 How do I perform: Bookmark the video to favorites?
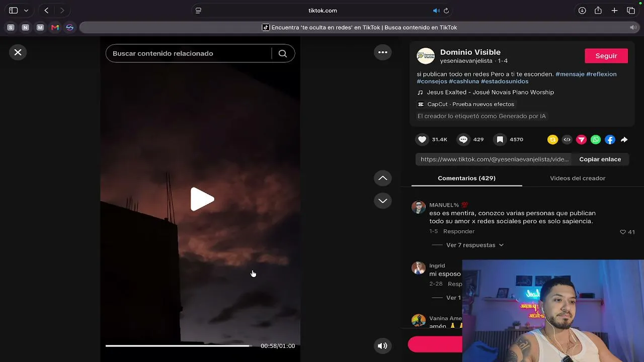(500, 140)
